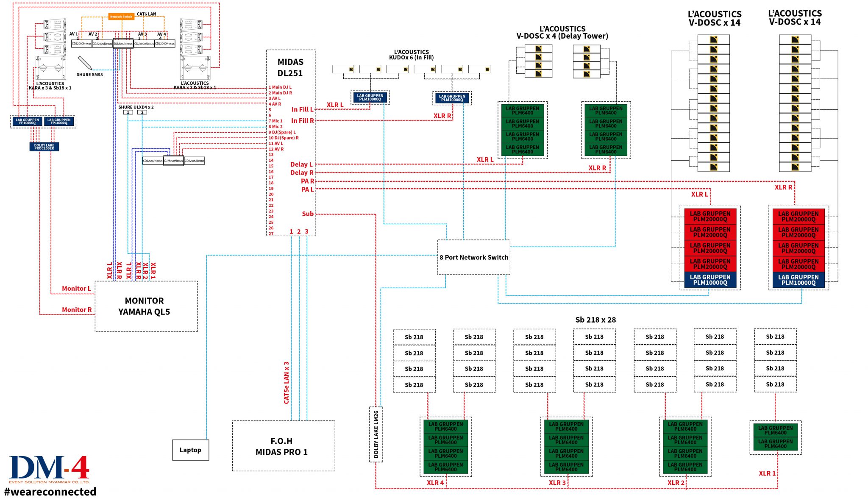Click the MIDAS DL251 heading
Viewport: 868px width, 501px height.
click(x=290, y=67)
